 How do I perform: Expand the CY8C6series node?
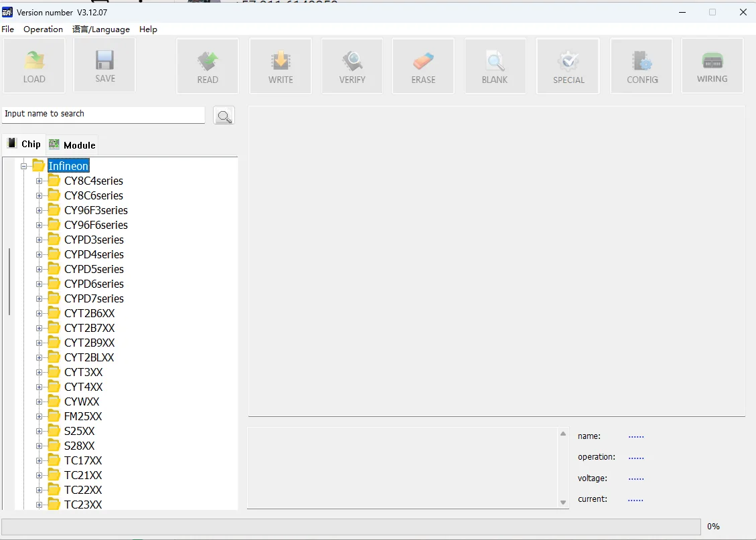click(39, 196)
